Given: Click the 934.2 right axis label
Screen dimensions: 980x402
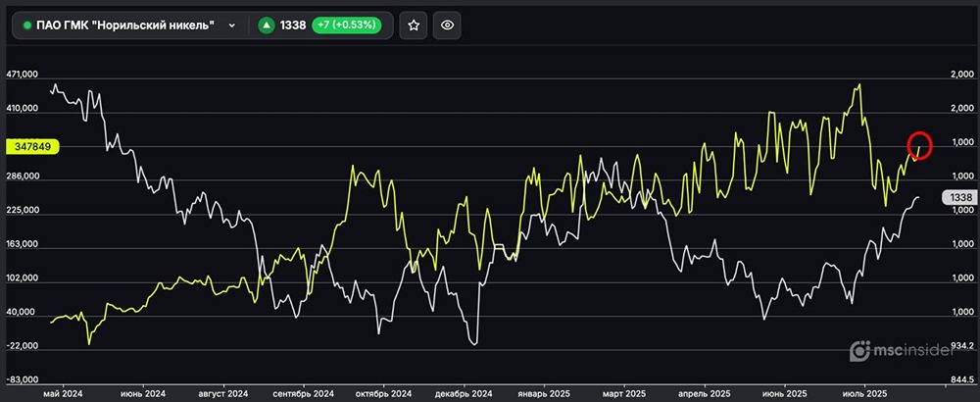Looking at the screenshot, I should tap(963, 347).
